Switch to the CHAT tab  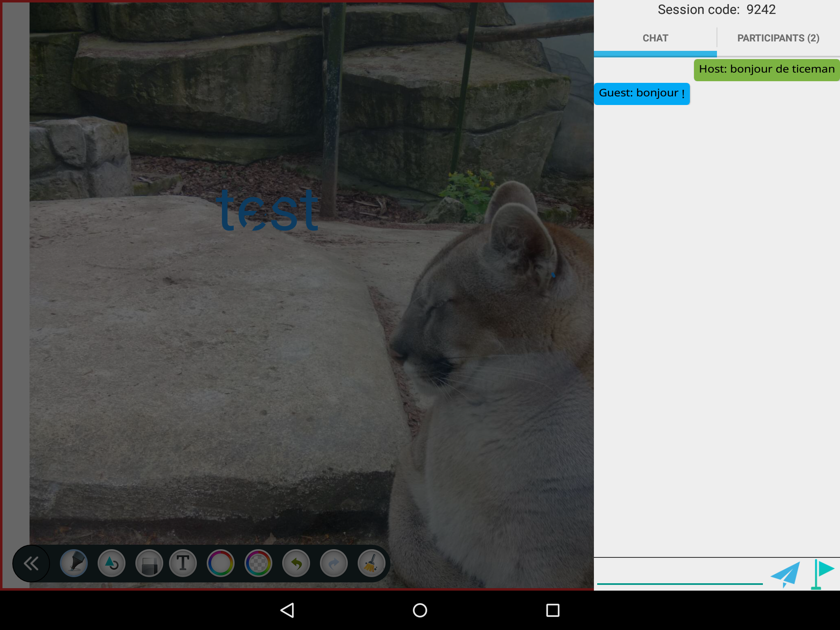click(x=655, y=39)
